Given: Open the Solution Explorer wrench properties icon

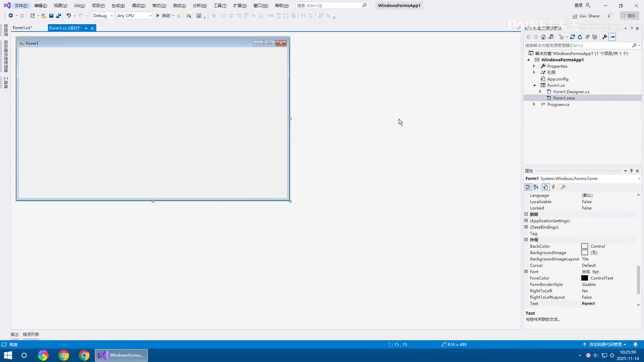Looking at the screenshot, I should click(x=605, y=37).
